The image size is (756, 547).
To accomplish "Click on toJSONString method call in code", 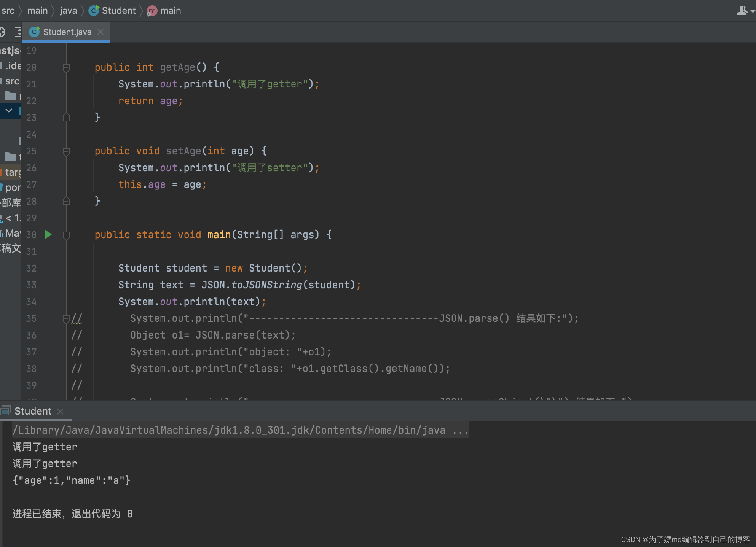I will tap(266, 285).
